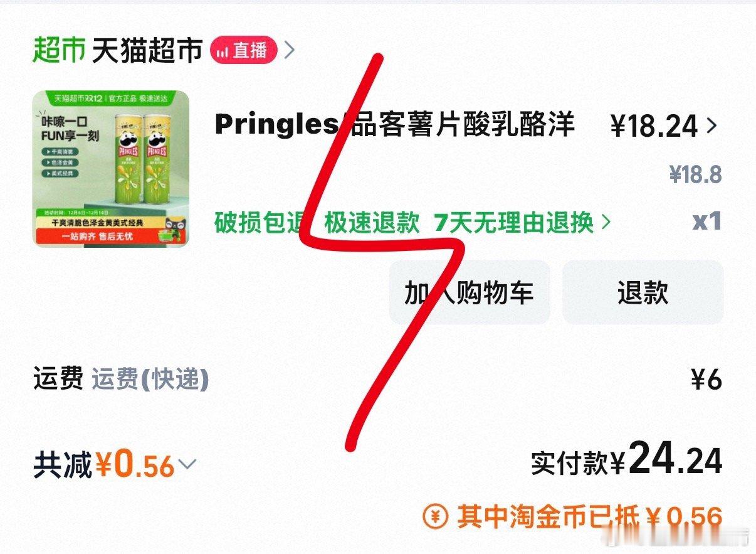Tap the 运费(快递) shipping label
Viewport: 756px width, 554px height.
click(150, 379)
